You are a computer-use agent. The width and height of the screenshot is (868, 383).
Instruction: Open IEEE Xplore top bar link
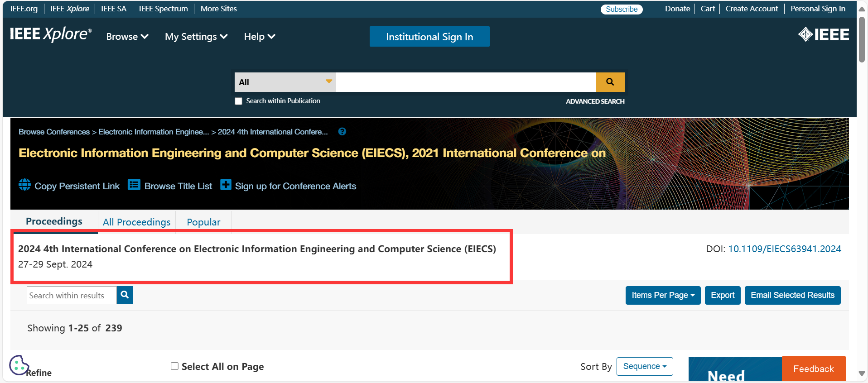pos(70,9)
